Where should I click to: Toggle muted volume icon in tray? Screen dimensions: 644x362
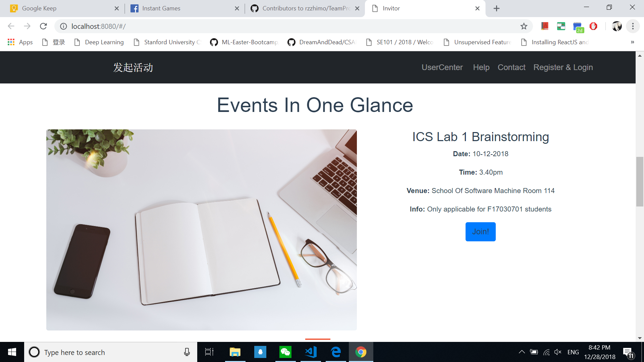pos(558,352)
